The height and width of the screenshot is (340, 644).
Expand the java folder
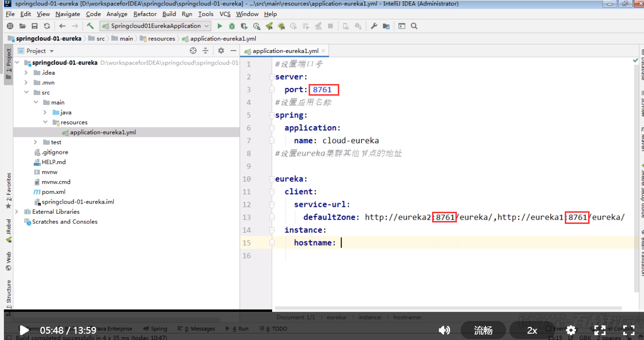45,112
